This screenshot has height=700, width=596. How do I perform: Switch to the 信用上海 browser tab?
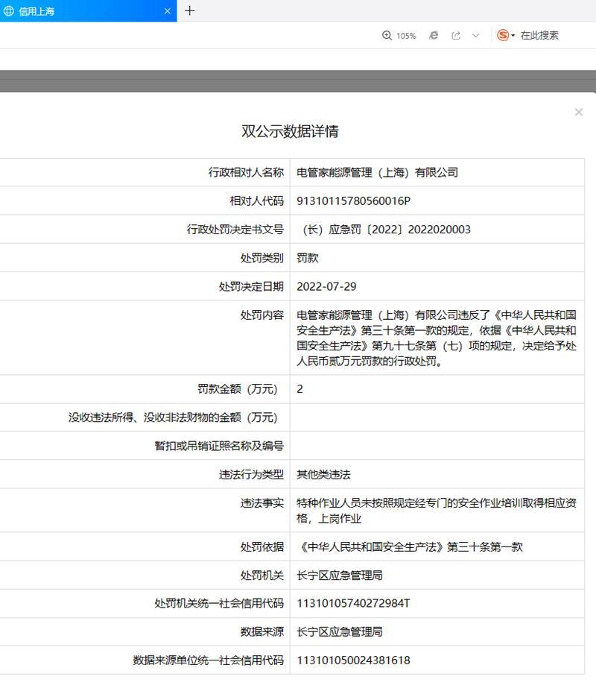88,11
